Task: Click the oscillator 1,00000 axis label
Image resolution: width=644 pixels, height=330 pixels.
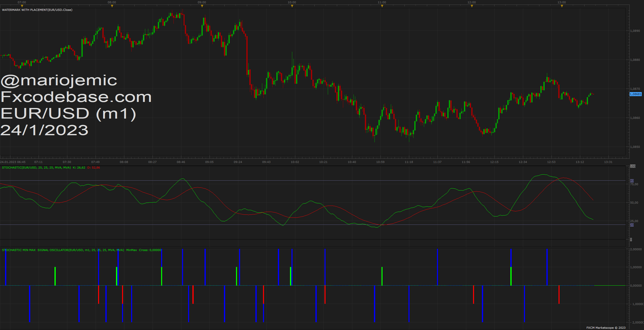Action: pyautogui.click(x=636, y=267)
